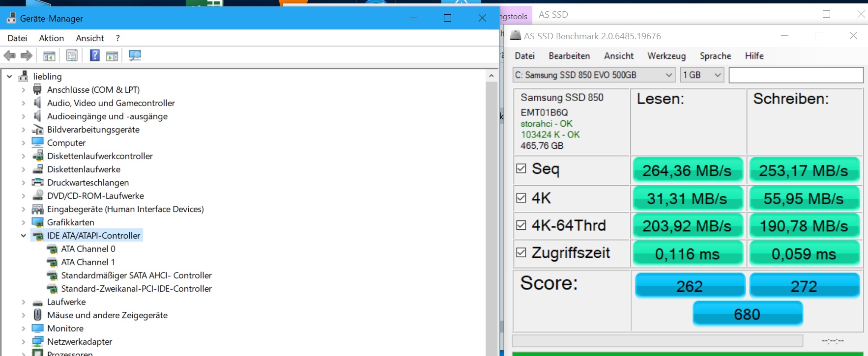The width and height of the screenshot is (868, 356).
Task: Click the scan for hardware changes monitor icon
Action: [x=135, y=55]
